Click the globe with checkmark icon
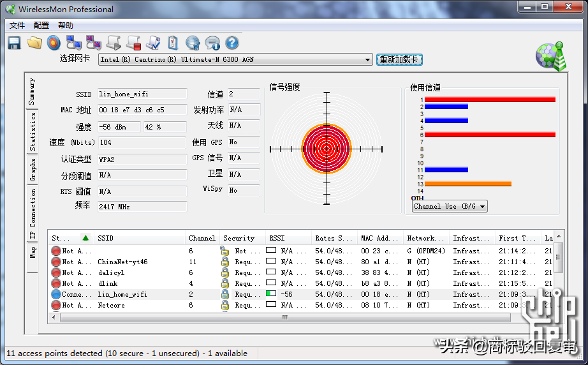Viewport: 588px width, 365px height. 193,43
